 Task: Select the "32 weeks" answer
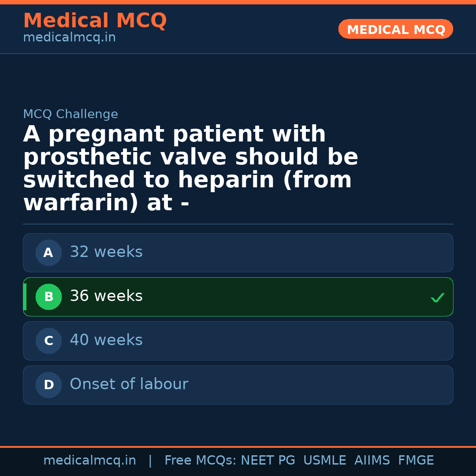[x=106, y=253]
